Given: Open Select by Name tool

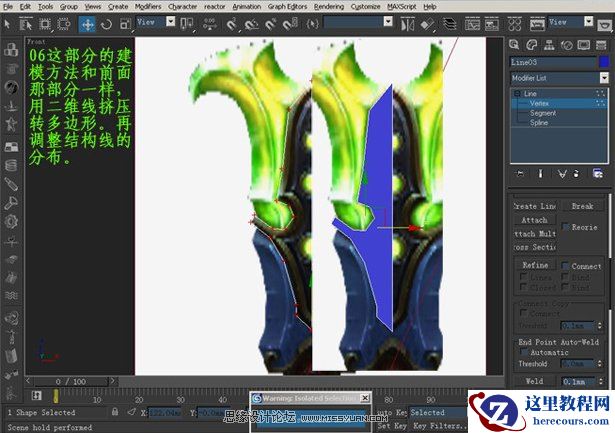Looking at the screenshot, I should tap(25, 24).
